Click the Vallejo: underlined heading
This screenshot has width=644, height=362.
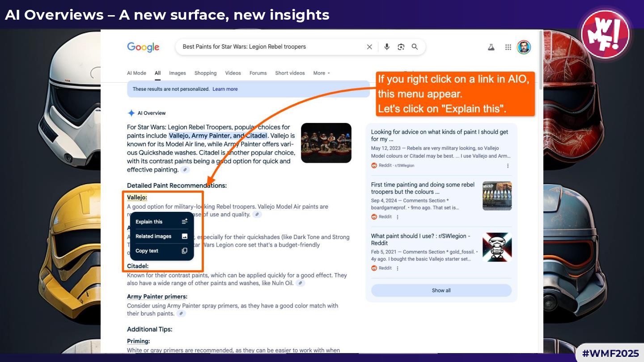[137, 197]
